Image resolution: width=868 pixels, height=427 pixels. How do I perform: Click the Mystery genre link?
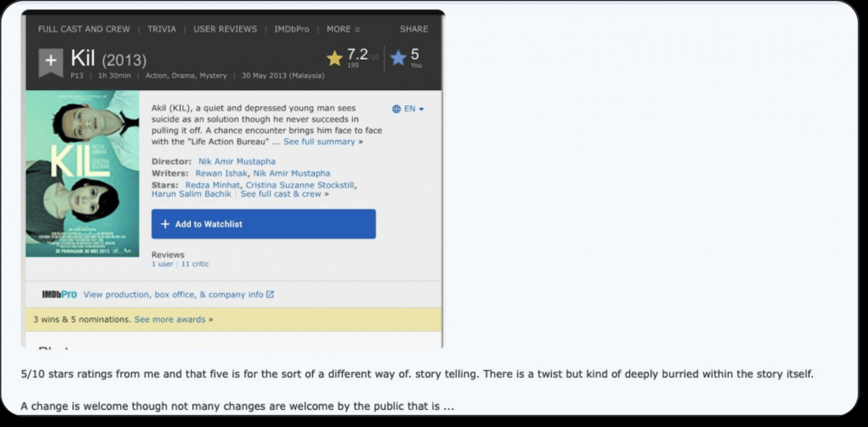213,76
